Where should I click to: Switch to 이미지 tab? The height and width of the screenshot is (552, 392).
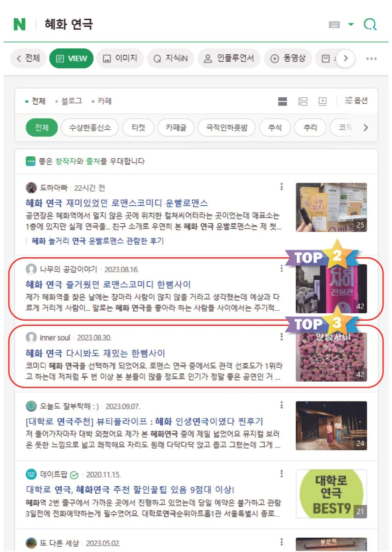coord(120,59)
